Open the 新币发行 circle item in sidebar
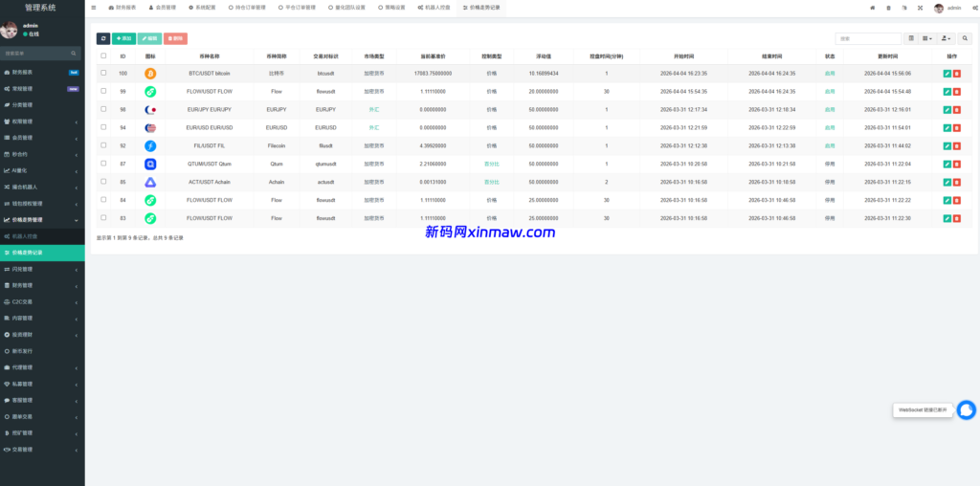This screenshot has width=980, height=486. pos(42,351)
